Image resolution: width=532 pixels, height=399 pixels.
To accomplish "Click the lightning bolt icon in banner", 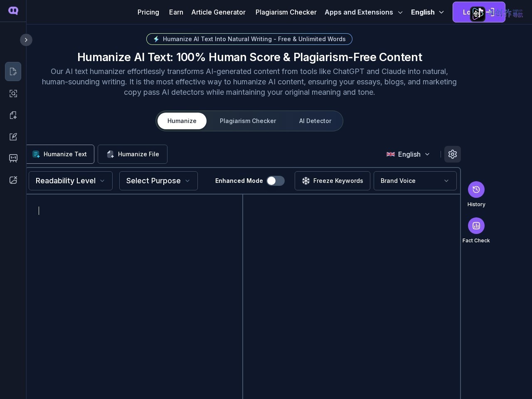I will [x=156, y=39].
